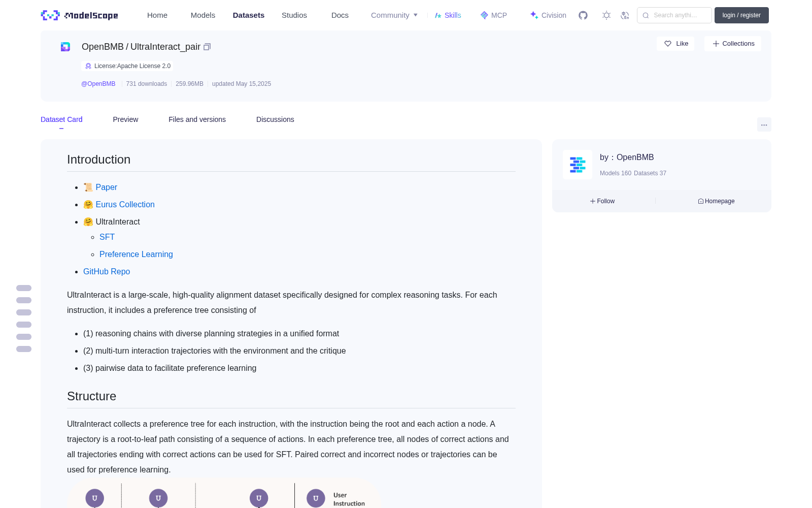Focus the Search anything input field
Viewport: 812px width, 508px height.
coord(674,15)
